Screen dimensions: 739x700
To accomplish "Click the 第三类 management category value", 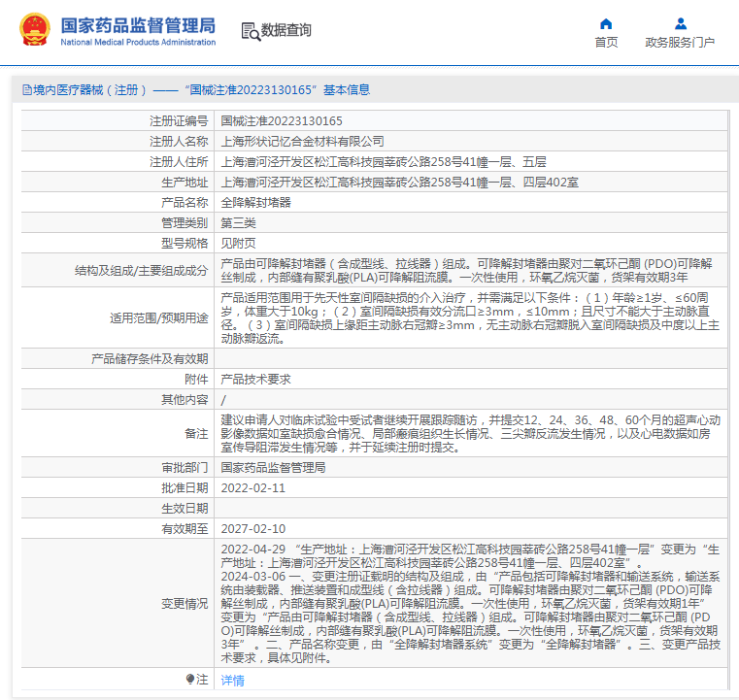I will tap(243, 223).
